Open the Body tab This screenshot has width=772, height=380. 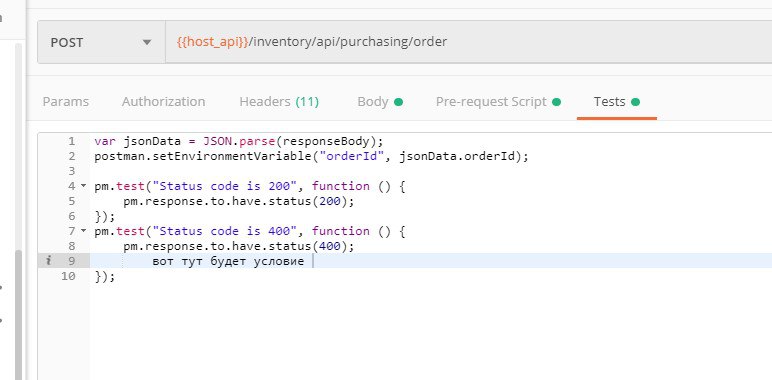tap(380, 102)
